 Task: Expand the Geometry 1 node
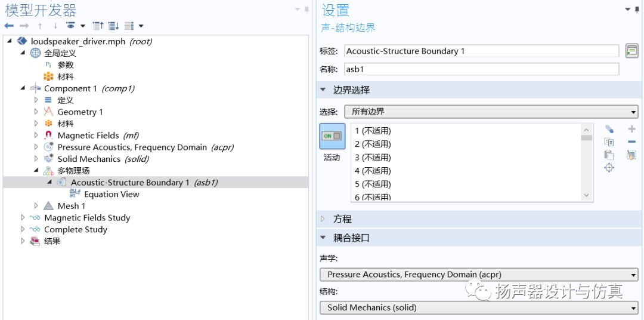[36, 112]
